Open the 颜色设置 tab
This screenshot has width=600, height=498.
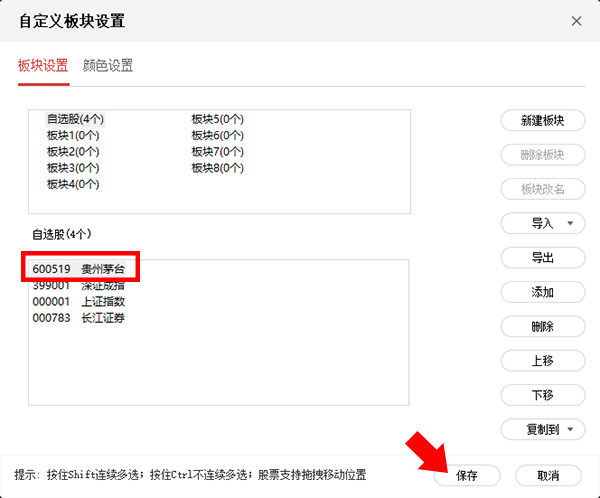coord(108,65)
